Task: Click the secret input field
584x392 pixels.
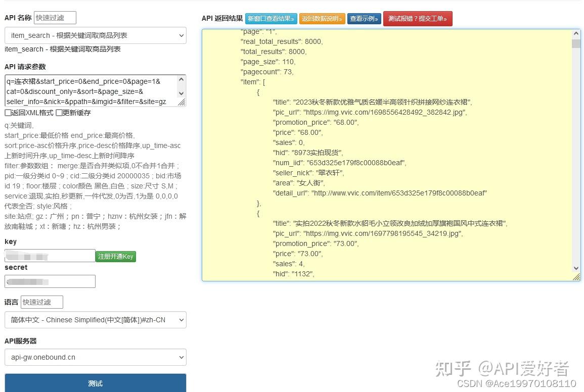Action: coord(50,281)
